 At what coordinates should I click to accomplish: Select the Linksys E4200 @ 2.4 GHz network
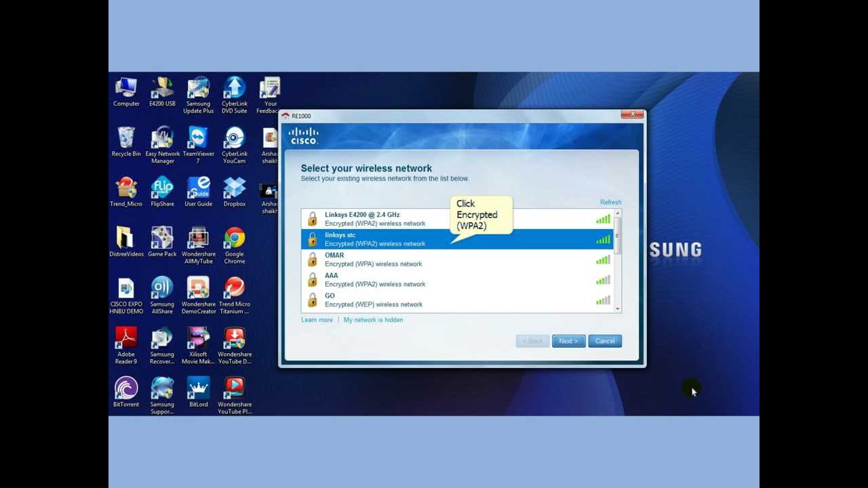(x=458, y=219)
